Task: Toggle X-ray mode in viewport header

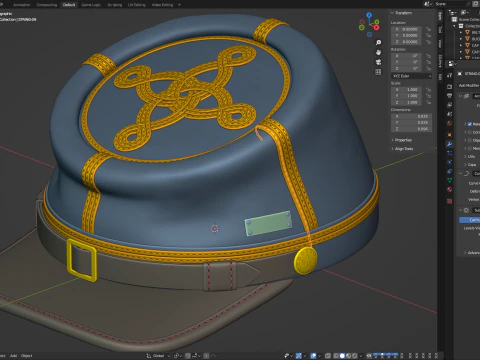Action: pyautogui.click(x=328, y=356)
